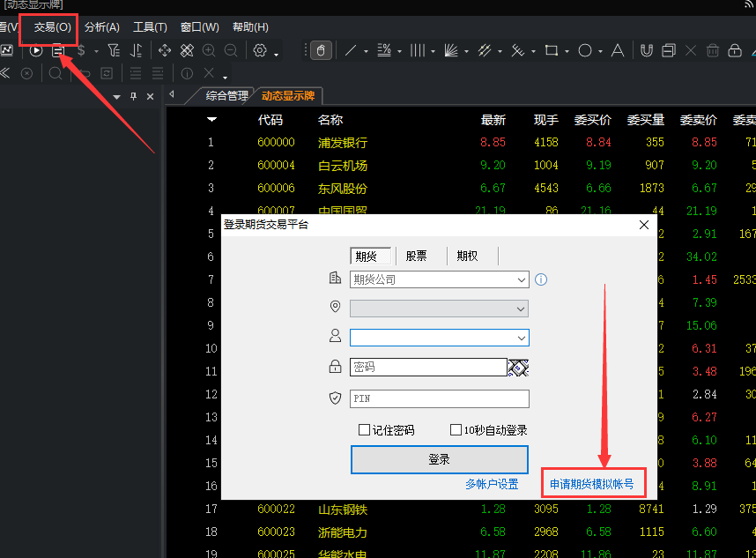This screenshot has width=756, height=558.
Task: Click the crossed rulers icon
Action: 187,50
